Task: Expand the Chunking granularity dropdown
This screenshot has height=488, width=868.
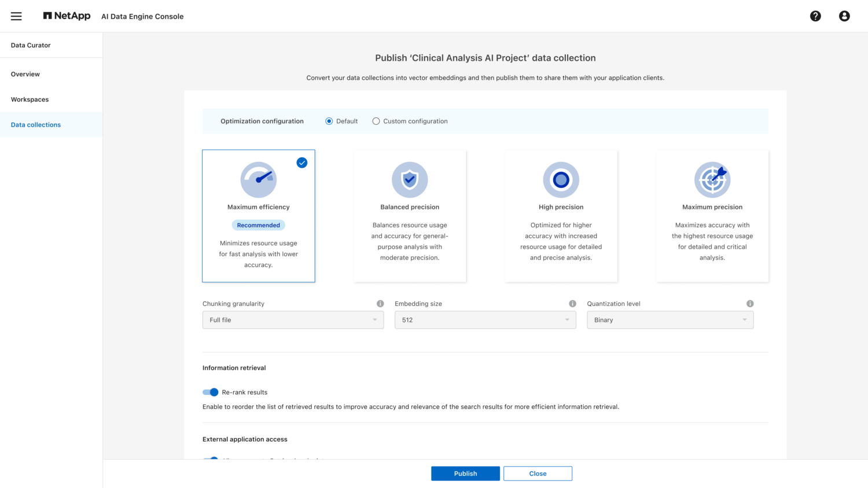Action: (x=293, y=320)
